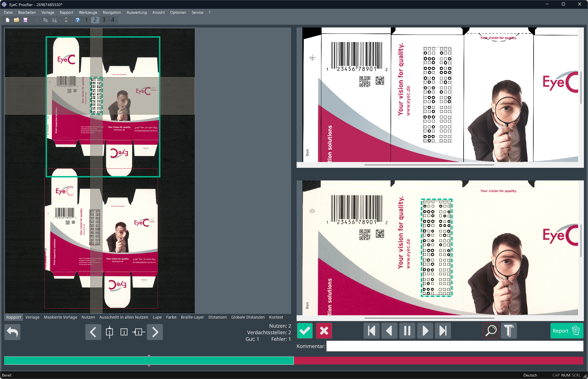588x379 pixels.
Task: Open the help question mark icon
Action: (x=77, y=20)
